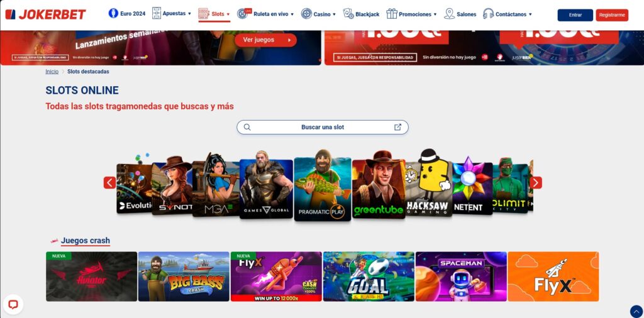Click the back to top arrow icon

[636, 312]
